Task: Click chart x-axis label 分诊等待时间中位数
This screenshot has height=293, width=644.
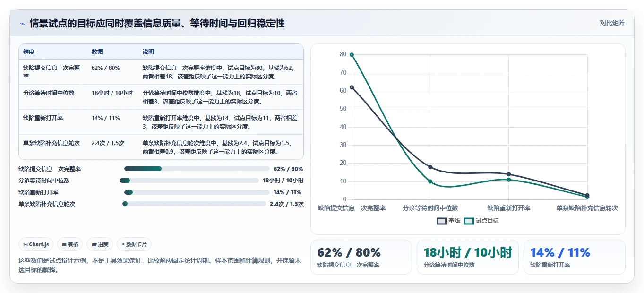Action: (x=430, y=208)
